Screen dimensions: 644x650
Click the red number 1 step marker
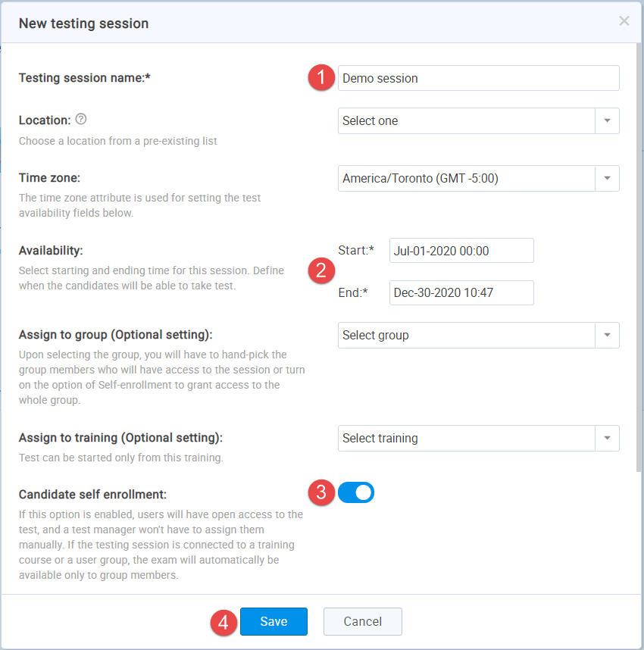tap(321, 78)
